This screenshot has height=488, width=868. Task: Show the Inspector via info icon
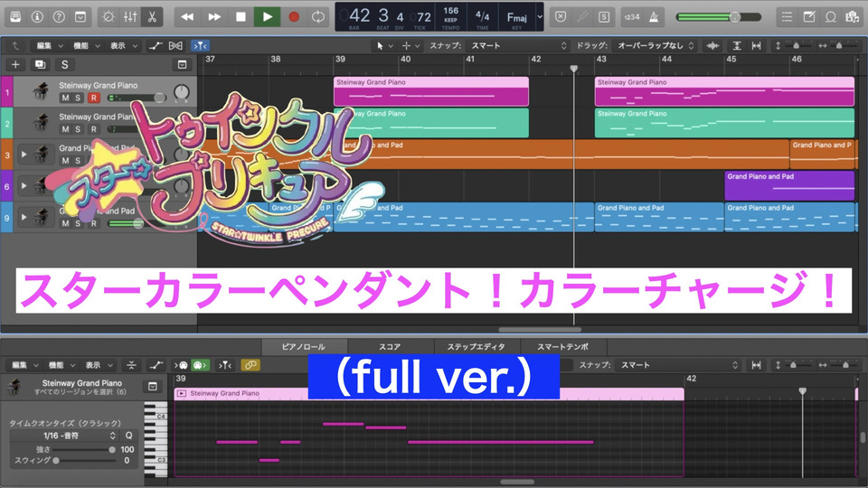pos(37,17)
